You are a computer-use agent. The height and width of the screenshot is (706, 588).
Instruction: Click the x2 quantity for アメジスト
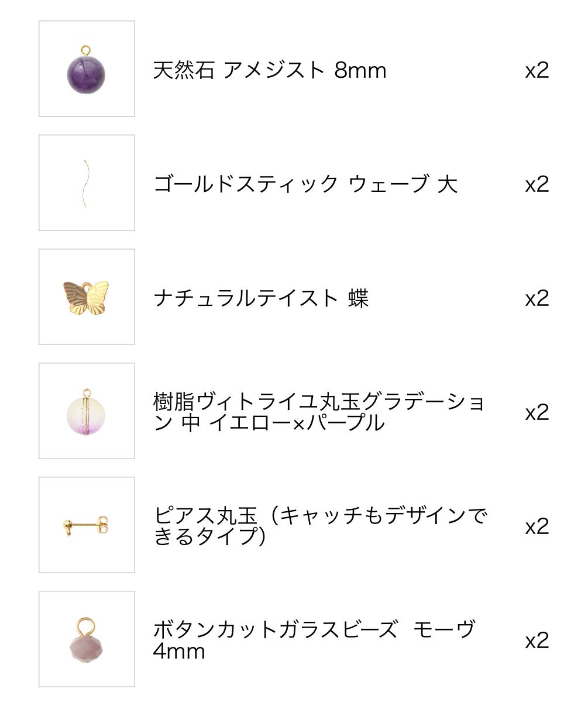(537, 70)
